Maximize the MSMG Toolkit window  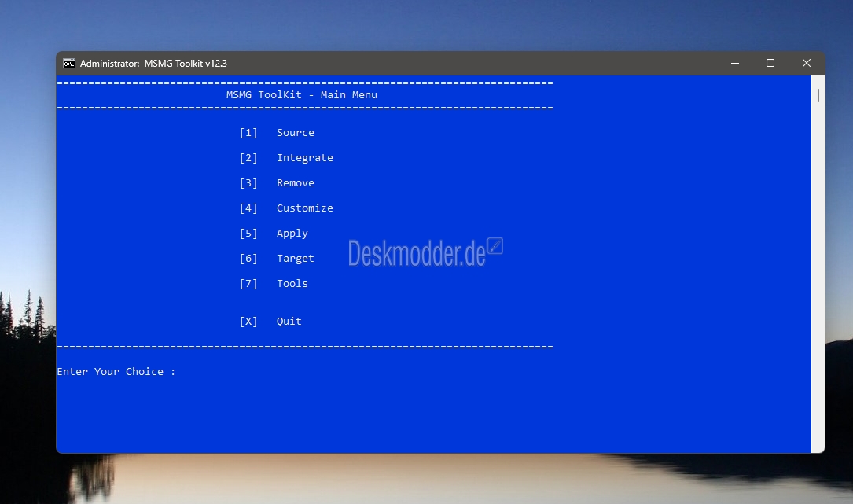tap(770, 64)
